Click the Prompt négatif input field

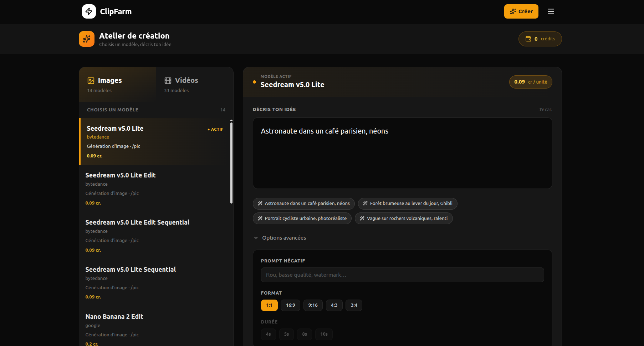click(403, 275)
